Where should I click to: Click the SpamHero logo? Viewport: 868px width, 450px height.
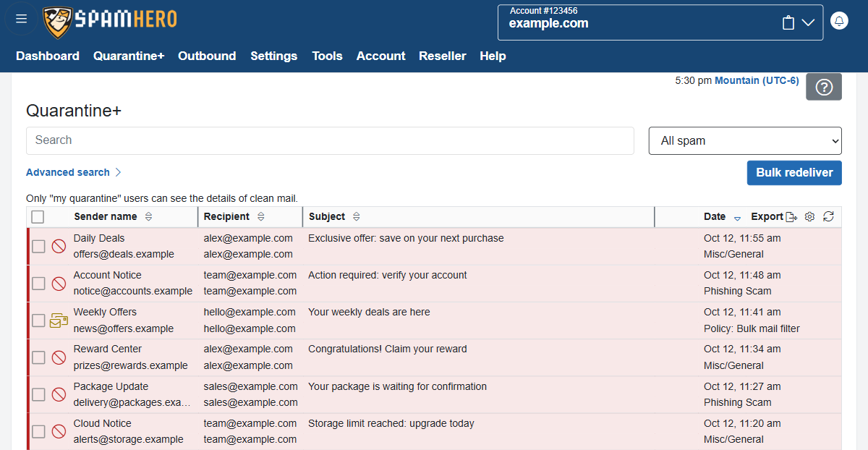pos(110,22)
